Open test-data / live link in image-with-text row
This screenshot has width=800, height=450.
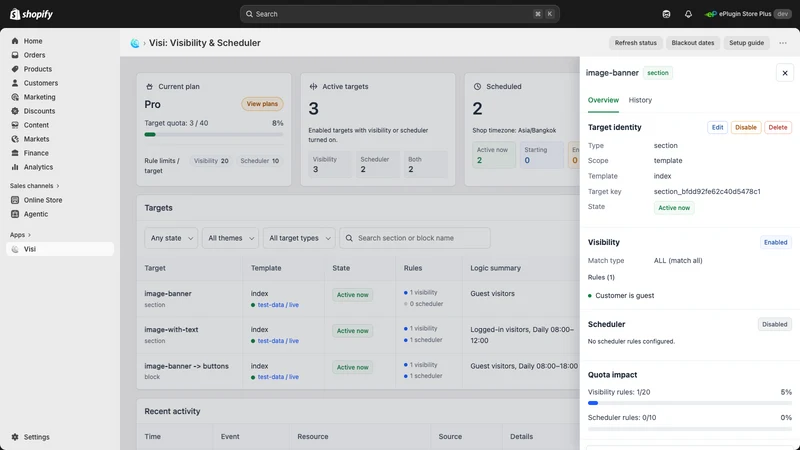[x=278, y=341]
